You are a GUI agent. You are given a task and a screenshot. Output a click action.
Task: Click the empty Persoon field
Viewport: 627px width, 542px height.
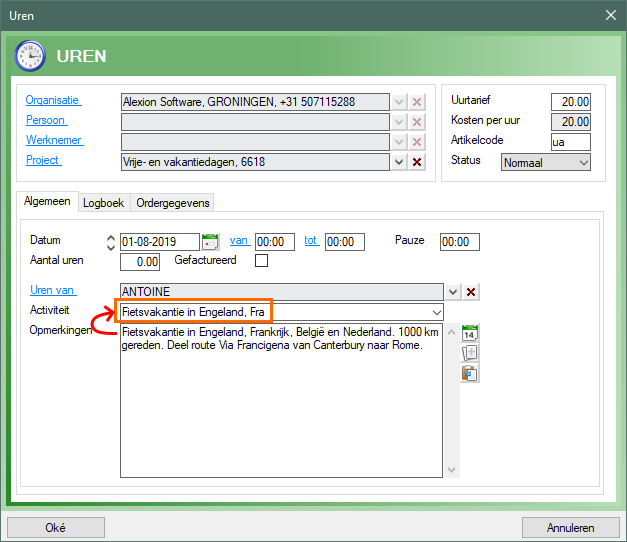(255, 122)
